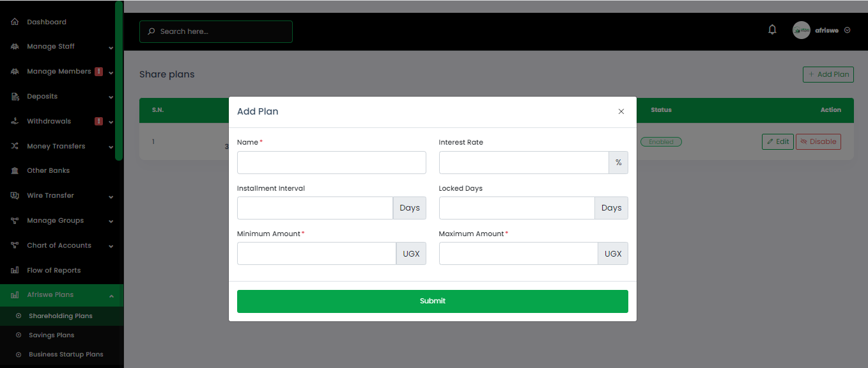Click the Dashboard home icon

[x=15, y=22]
